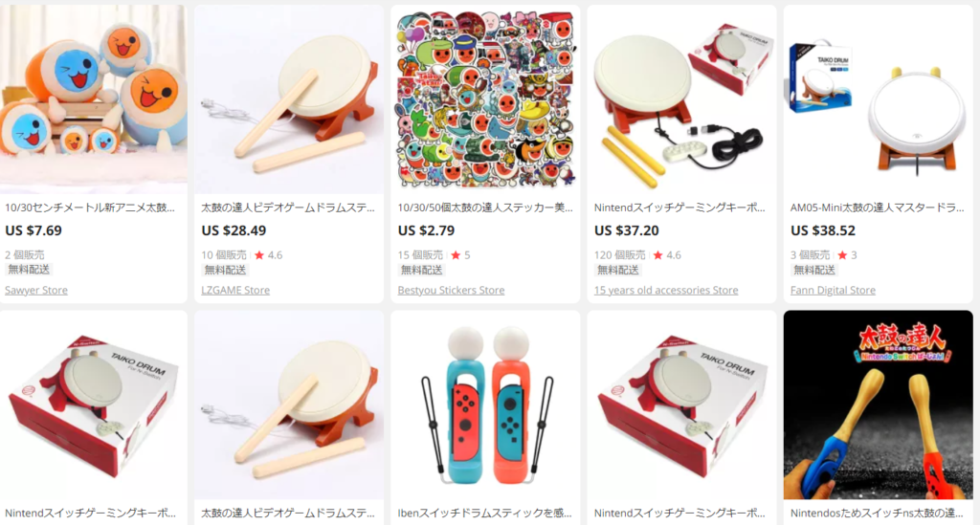Screen dimensions: 980x525
Task: Click the US $2.79 sticker listing title
Action: click(x=485, y=208)
